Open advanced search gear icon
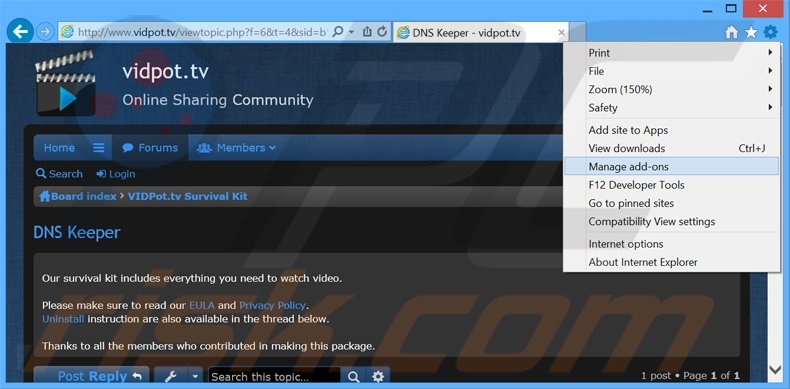 coord(378,376)
